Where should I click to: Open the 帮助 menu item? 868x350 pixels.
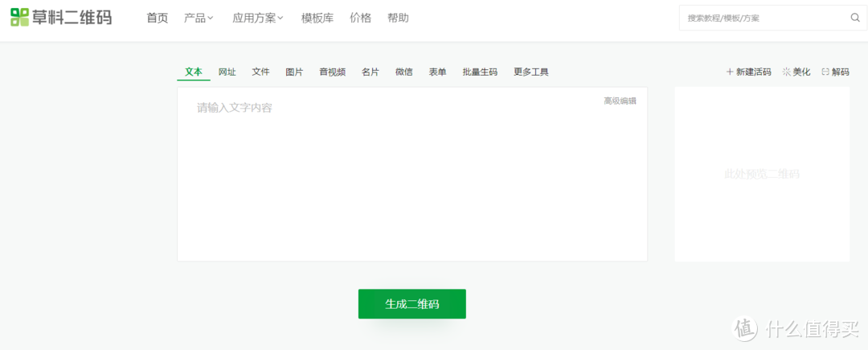pyautogui.click(x=398, y=19)
